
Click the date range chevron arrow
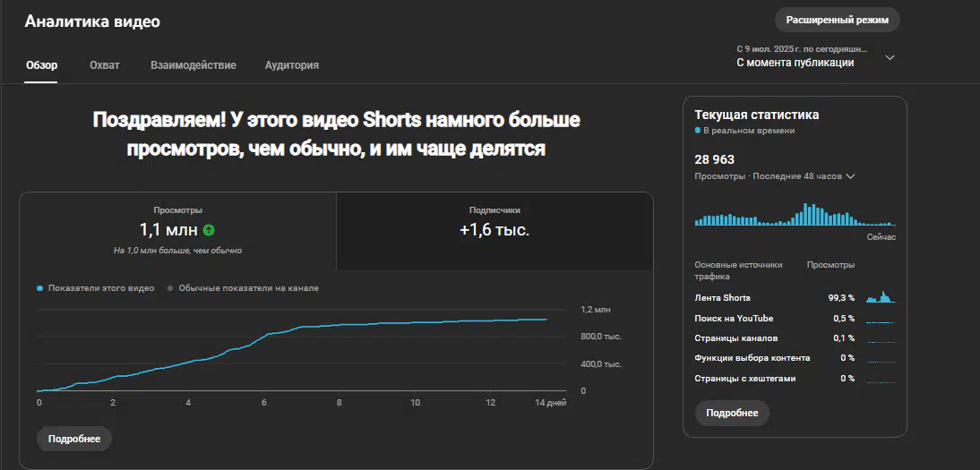coord(890,57)
